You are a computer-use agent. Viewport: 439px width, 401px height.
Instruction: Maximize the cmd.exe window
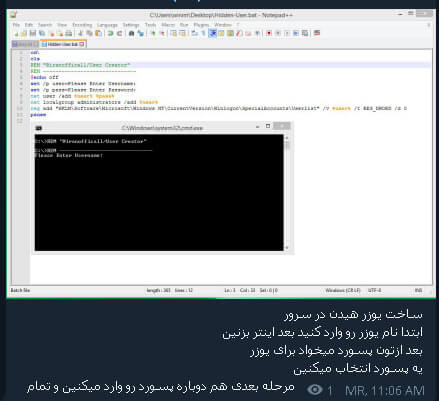click(x=268, y=126)
